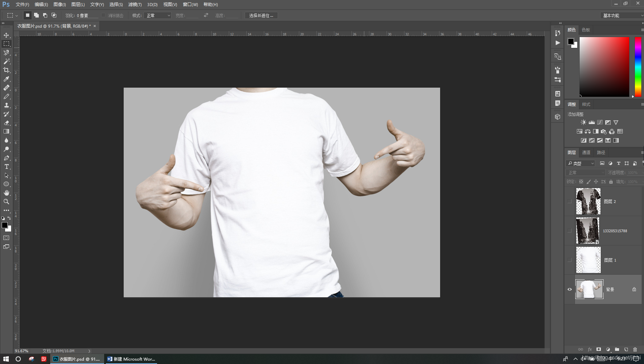The width and height of the screenshot is (644, 364).
Task: Open the 图像(I) menu
Action: (x=60, y=5)
